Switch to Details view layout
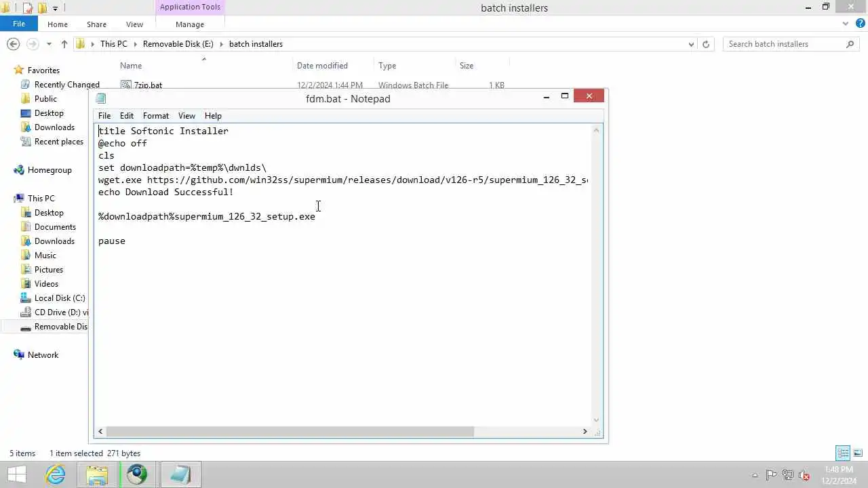This screenshot has height=488, width=868. pos(843,453)
